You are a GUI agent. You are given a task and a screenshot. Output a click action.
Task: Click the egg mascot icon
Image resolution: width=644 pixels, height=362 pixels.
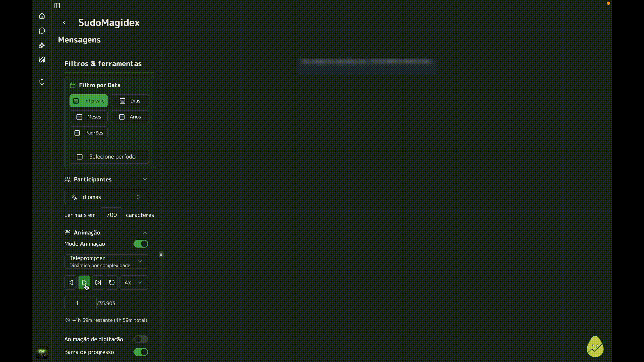(x=595, y=347)
